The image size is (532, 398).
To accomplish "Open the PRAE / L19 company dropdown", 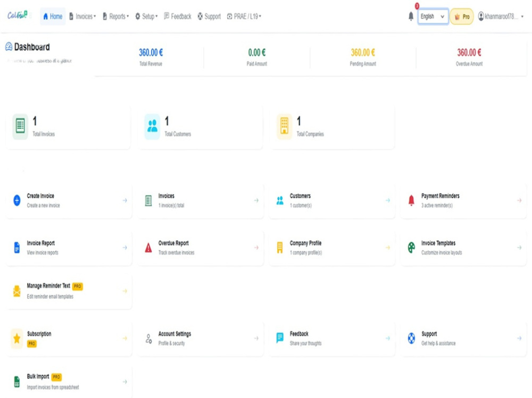I will [x=244, y=16].
